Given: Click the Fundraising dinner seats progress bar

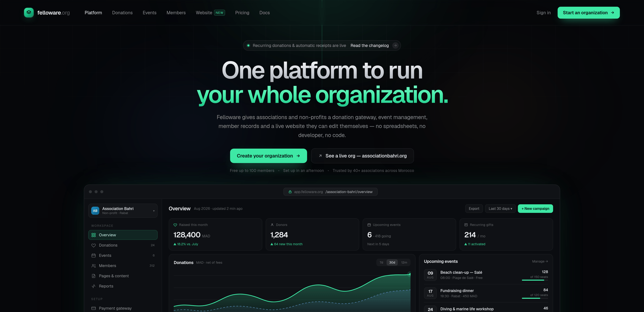Looking at the screenshot, I should tap(535, 298).
